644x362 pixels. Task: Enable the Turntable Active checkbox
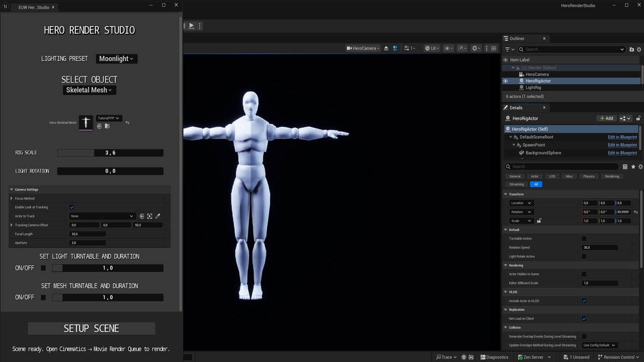pos(584,239)
